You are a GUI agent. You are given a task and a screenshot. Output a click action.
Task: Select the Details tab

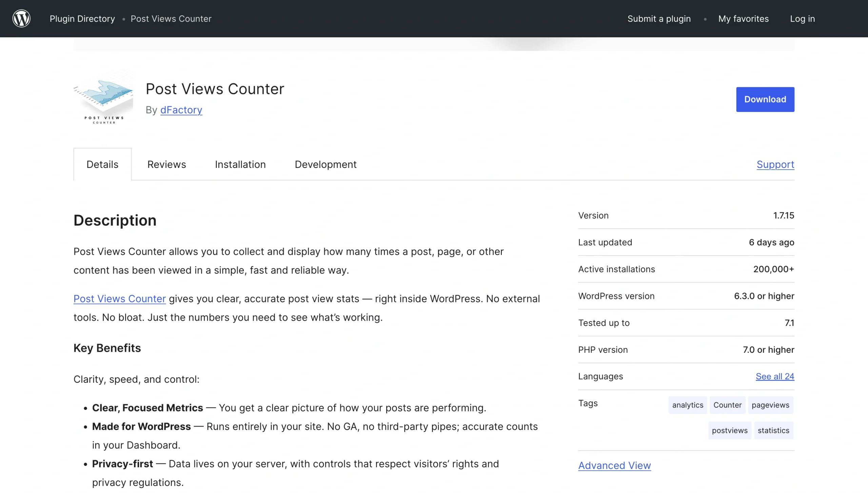(x=102, y=164)
